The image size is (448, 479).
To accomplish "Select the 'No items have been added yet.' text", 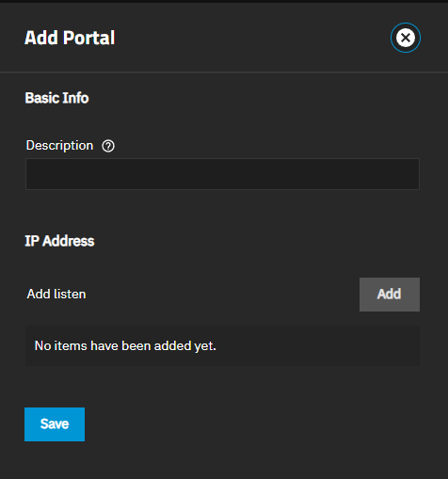I will (x=125, y=346).
